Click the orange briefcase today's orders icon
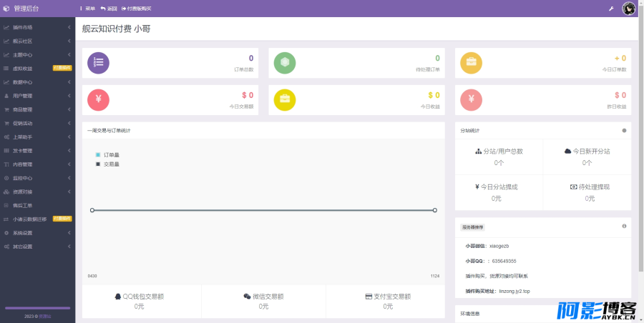The width and height of the screenshot is (644, 323). [x=471, y=63]
